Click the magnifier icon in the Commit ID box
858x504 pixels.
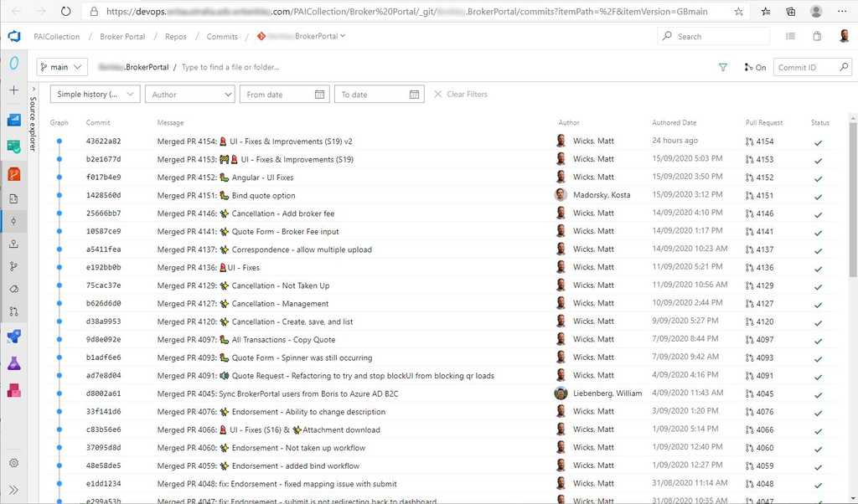(x=844, y=67)
